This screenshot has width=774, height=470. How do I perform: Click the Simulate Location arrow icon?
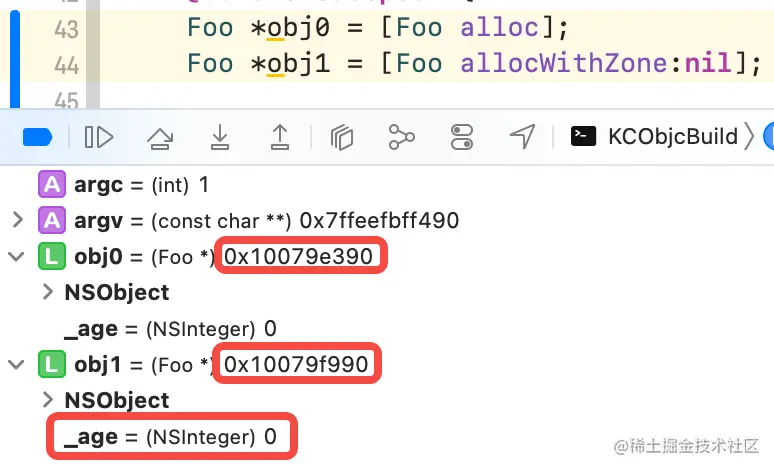click(x=522, y=137)
